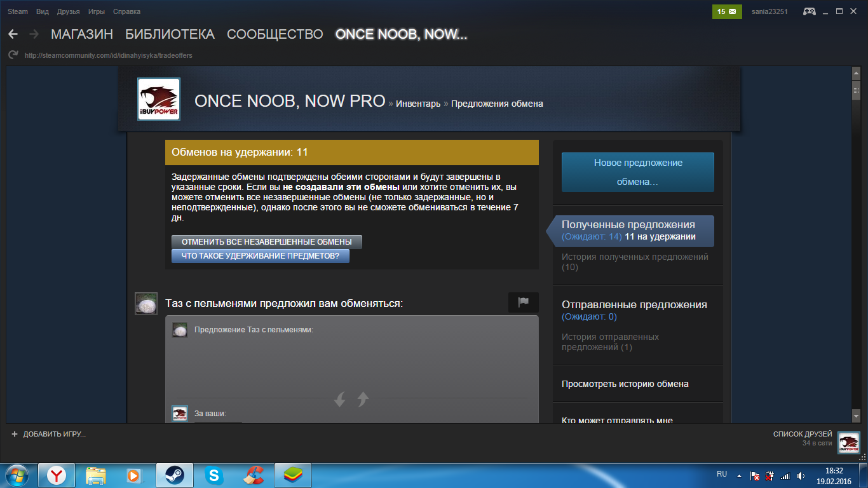This screenshot has height=488, width=868.
Task: Open the Windows Start menu
Action: coord(17,475)
